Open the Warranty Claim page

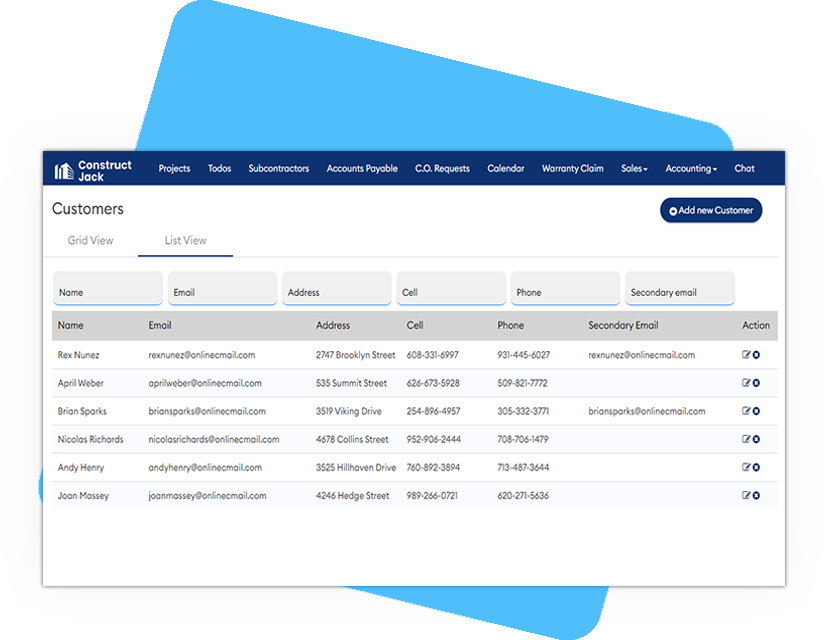point(572,169)
